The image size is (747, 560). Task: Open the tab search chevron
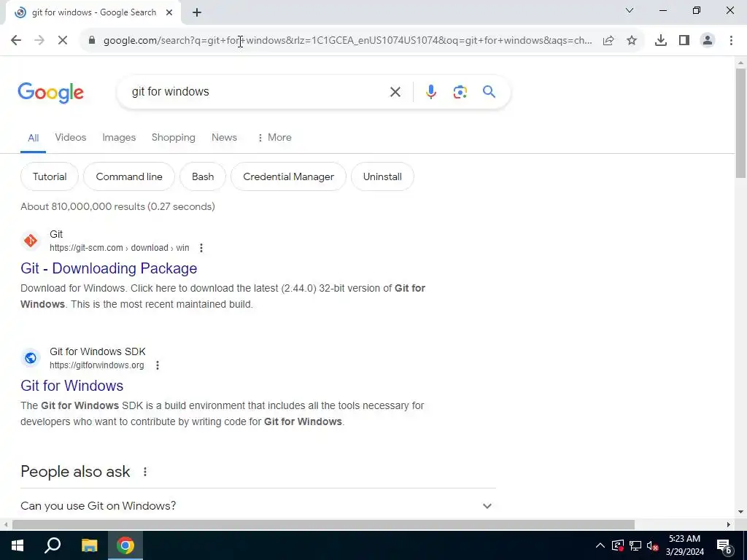coord(630,10)
